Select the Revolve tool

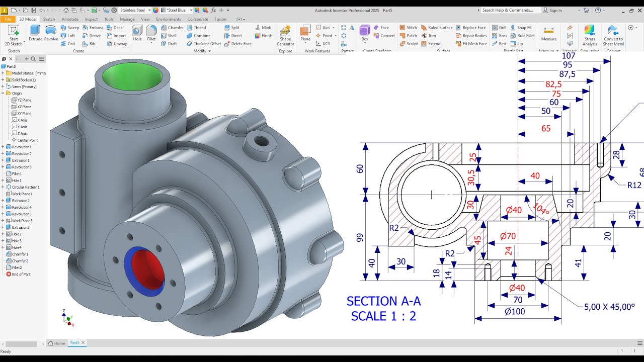point(51,33)
